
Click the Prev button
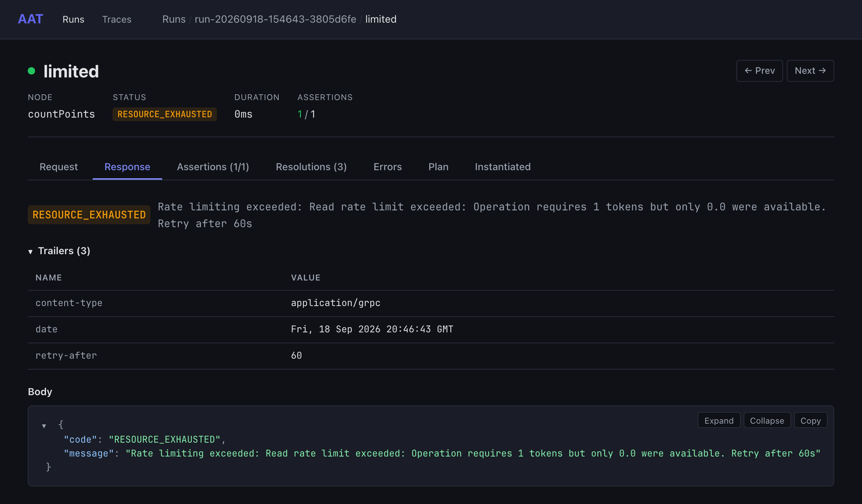759,71
